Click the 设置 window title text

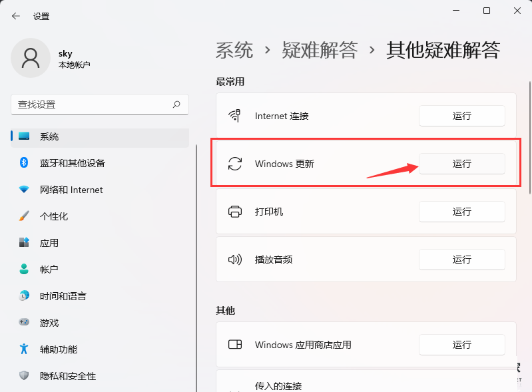[41, 16]
